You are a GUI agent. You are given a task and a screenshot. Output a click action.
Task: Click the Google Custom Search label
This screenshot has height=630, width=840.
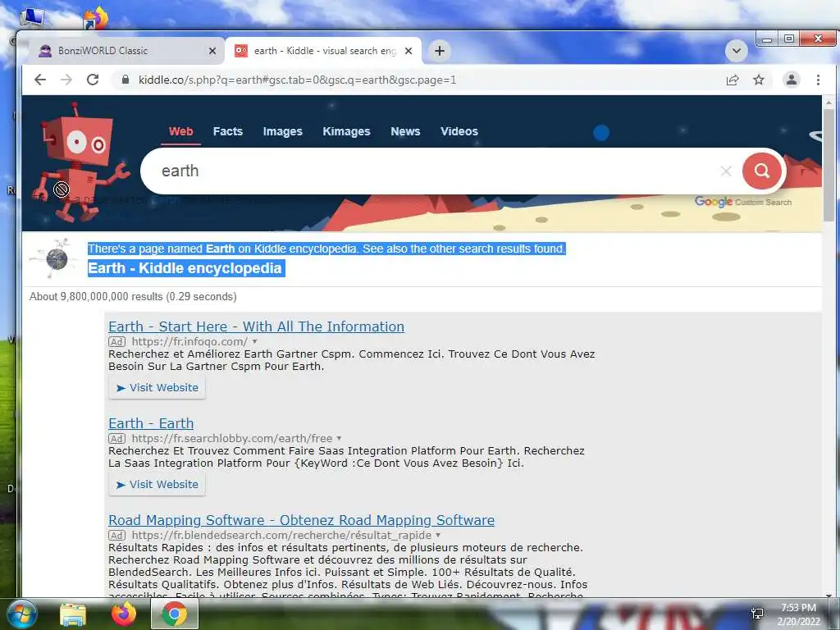tap(743, 202)
